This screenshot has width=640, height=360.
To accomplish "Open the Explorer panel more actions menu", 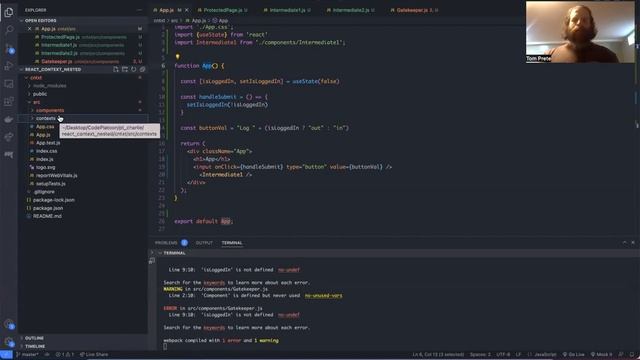I will (x=140, y=10).
